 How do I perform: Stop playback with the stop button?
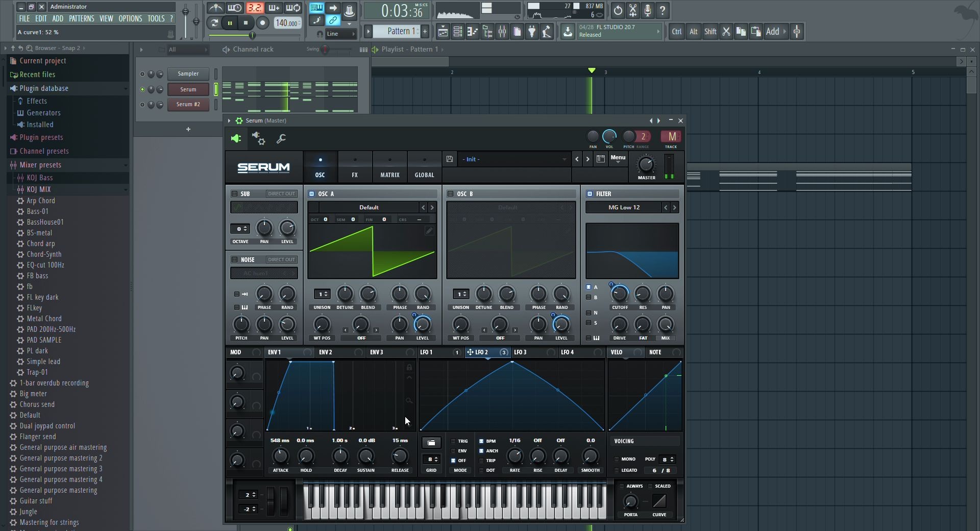tap(246, 23)
